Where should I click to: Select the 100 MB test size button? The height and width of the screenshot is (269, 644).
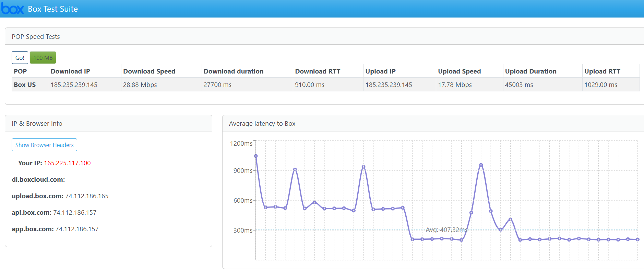pyautogui.click(x=43, y=58)
